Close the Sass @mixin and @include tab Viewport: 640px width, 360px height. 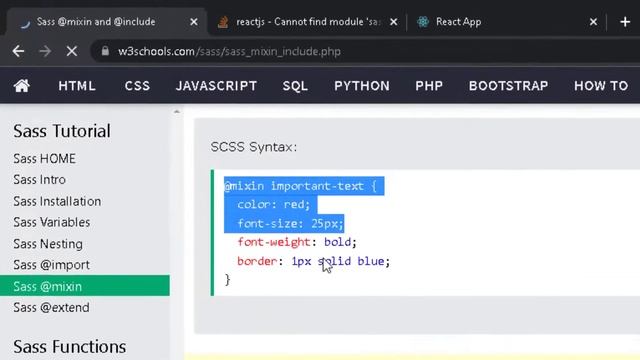click(x=194, y=22)
